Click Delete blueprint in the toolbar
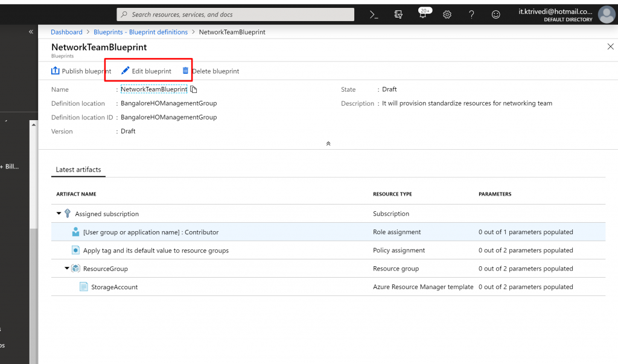Image resolution: width=618 pixels, height=364 pixels. (211, 71)
